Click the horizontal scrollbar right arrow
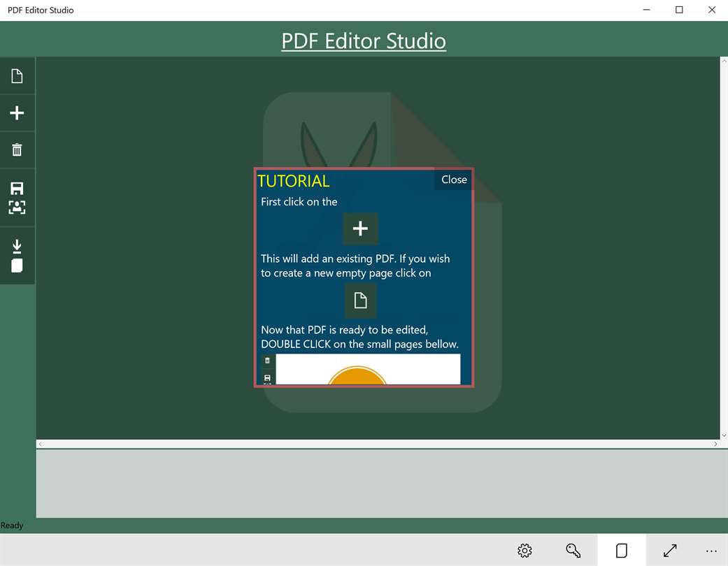 pos(715,444)
